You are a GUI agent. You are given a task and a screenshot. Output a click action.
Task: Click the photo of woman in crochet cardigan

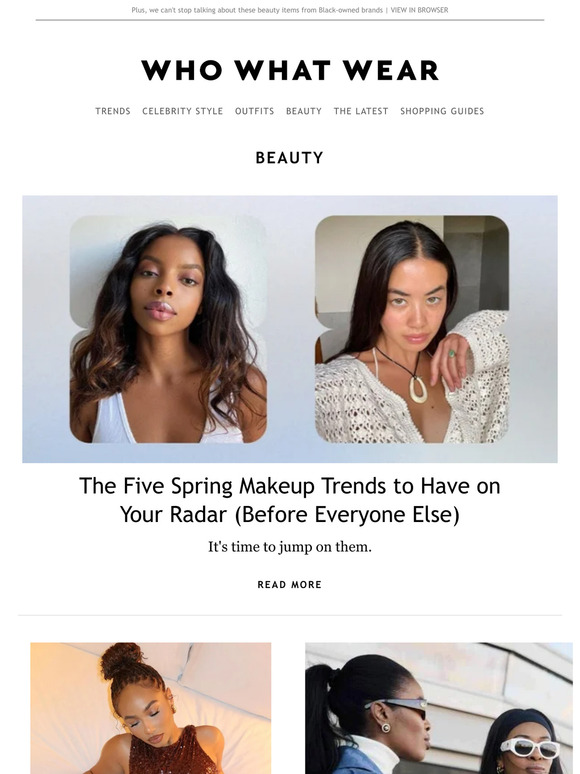coord(412,329)
